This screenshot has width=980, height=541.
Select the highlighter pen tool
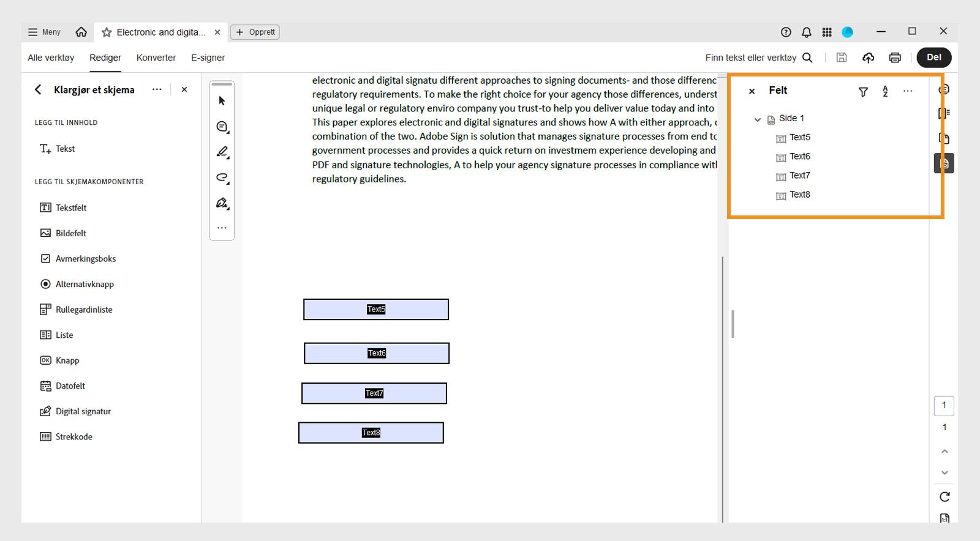tap(222, 152)
